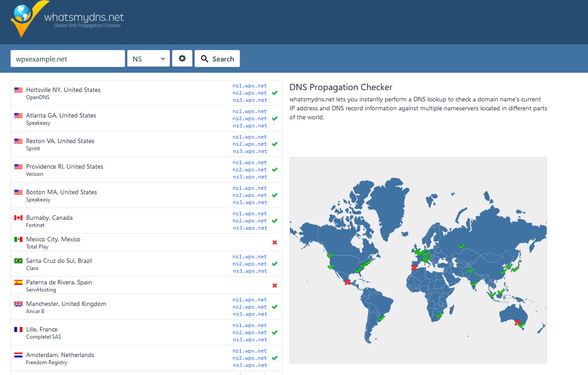Click the green checkmark on Brazil map

pyautogui.click(x=381, y=318)
